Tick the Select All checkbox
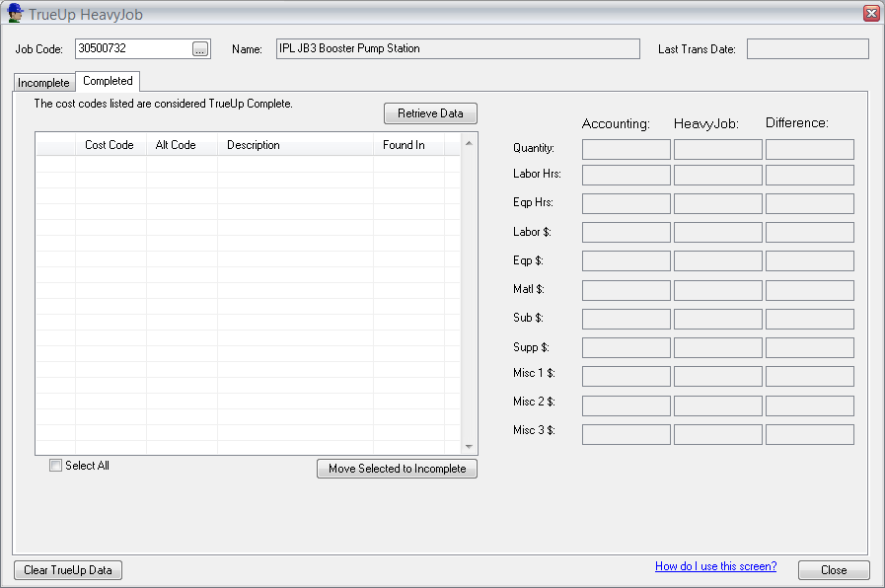885x588 pixels. tap(55, 466)
